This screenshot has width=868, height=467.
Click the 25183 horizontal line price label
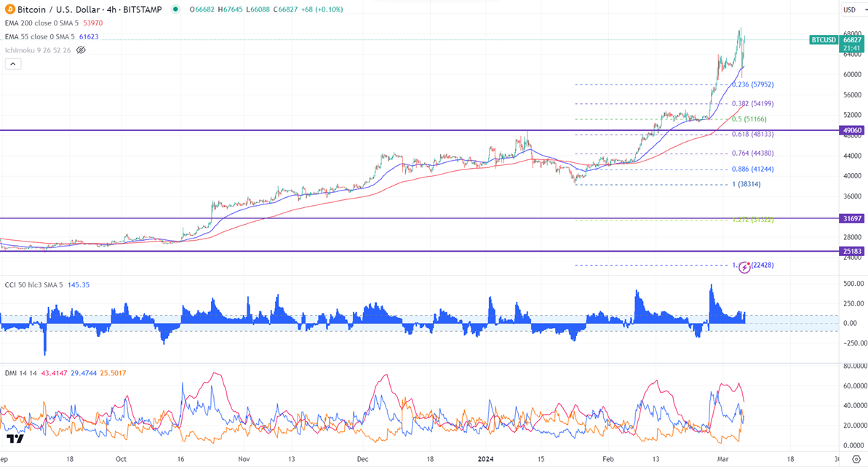click(x=852, y=251)
